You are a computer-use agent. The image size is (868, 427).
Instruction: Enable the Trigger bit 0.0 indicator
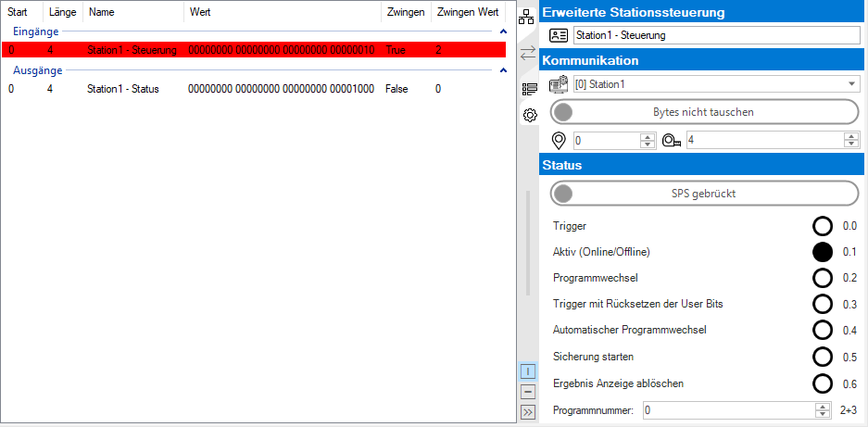click(822, 226)
